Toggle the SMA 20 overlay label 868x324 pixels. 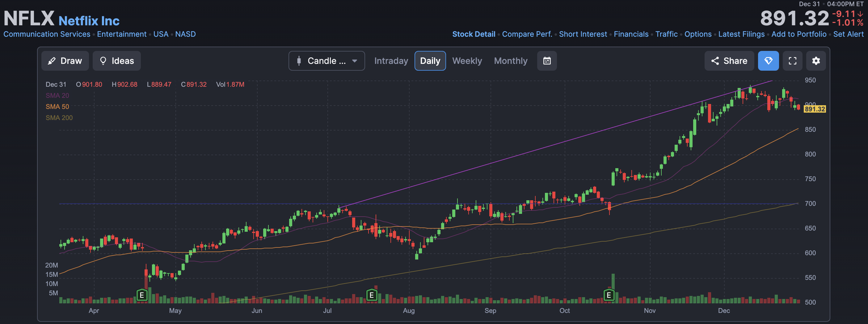[x=57, y=96]
